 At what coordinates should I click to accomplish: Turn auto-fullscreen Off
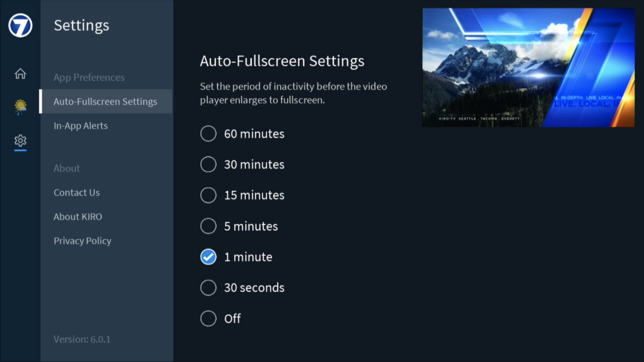[x=208, y=318]
